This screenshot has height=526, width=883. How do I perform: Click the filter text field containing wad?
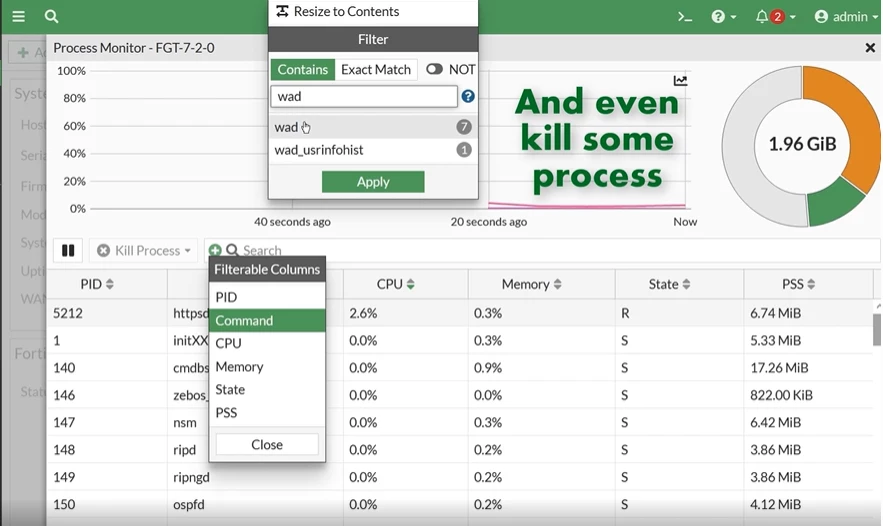click(364, 96)
